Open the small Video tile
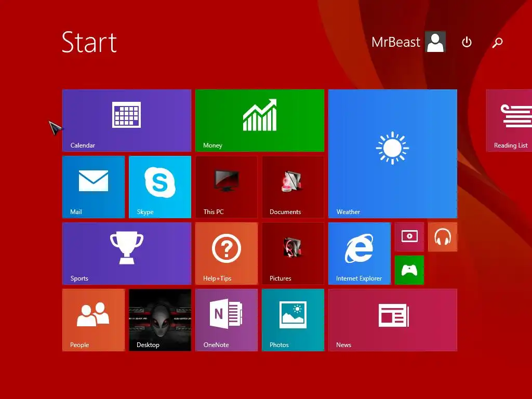532x399 pixels. [409, 237]
